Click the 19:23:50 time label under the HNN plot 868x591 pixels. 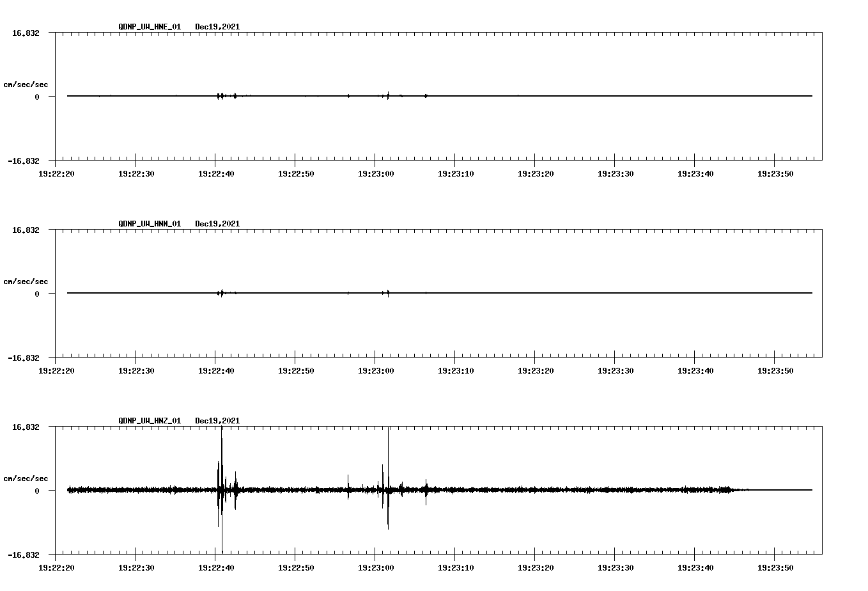click(x=775, y=370)
